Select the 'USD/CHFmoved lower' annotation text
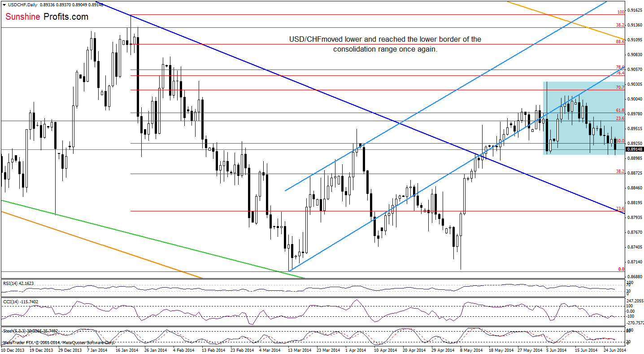This screenshot has width=644, height=354. (x=385, y=44)
